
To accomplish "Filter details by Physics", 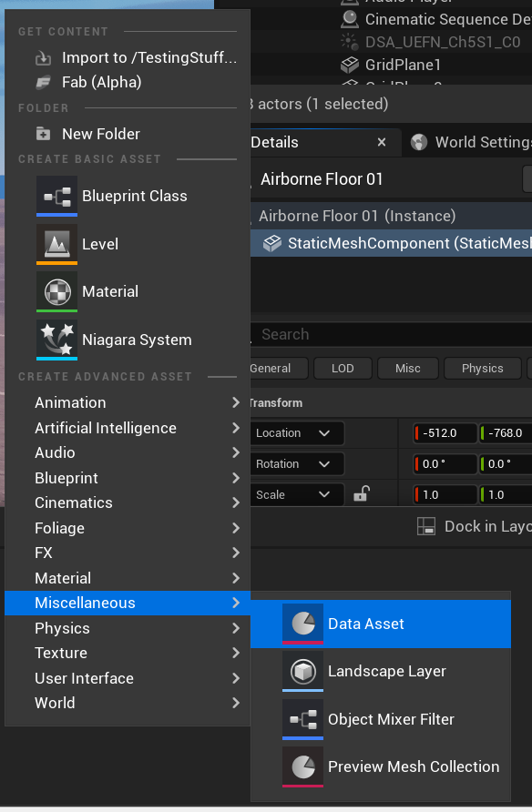I will (482, 368).
